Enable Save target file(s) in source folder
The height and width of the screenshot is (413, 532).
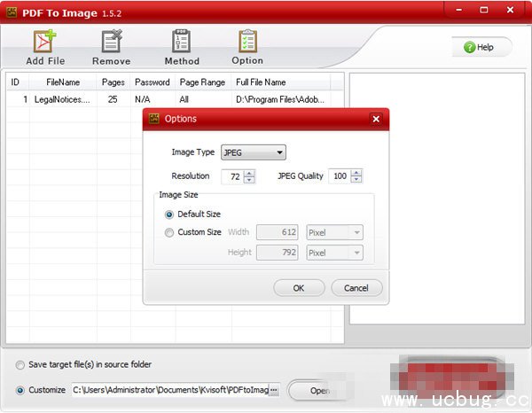(x=20, y=364)
